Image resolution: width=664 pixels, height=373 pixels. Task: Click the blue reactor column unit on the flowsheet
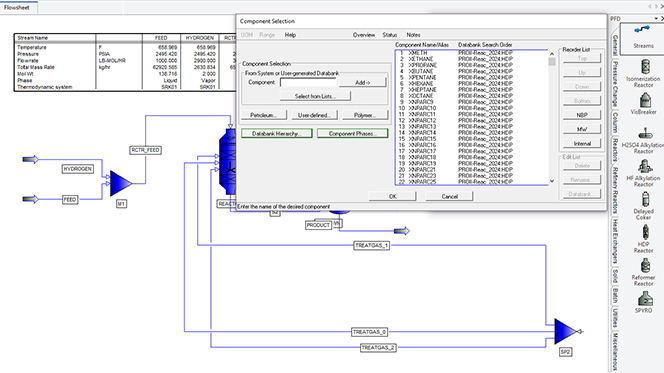tap(227, 163)
